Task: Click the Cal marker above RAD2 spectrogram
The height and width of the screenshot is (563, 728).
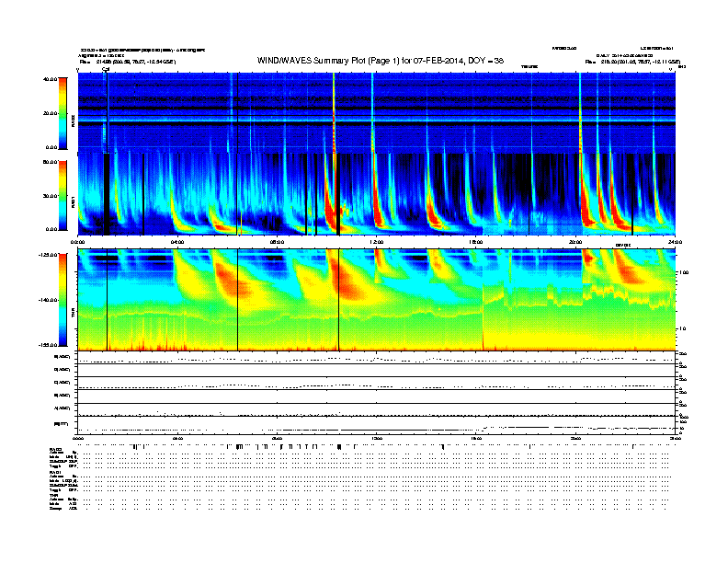Action: (x=106, y=69)
